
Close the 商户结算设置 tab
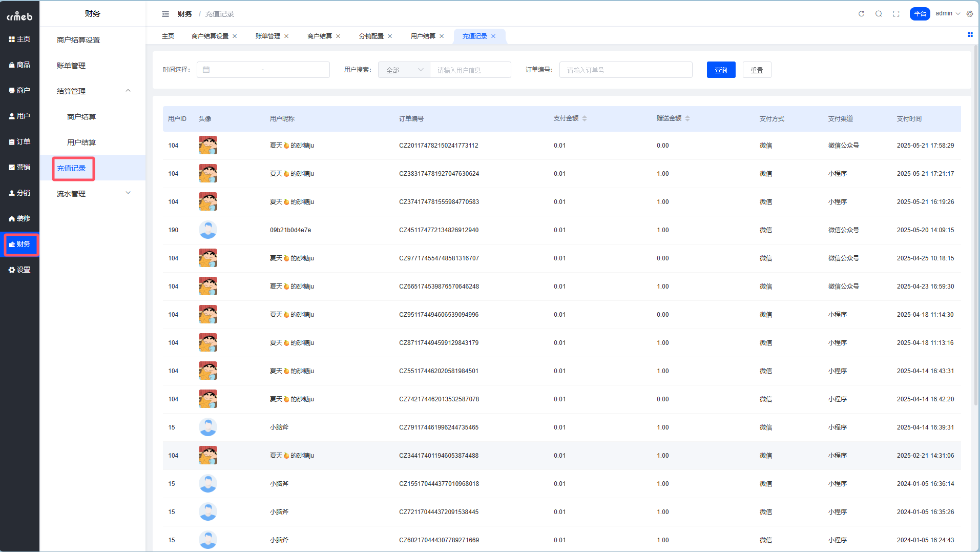235,36
